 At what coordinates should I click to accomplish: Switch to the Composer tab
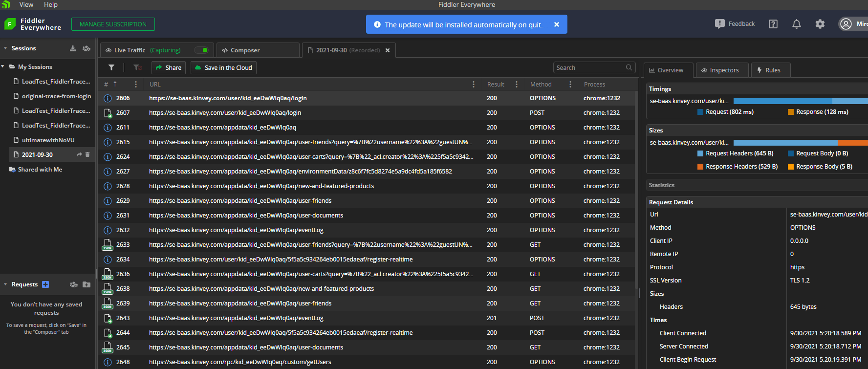258,50
